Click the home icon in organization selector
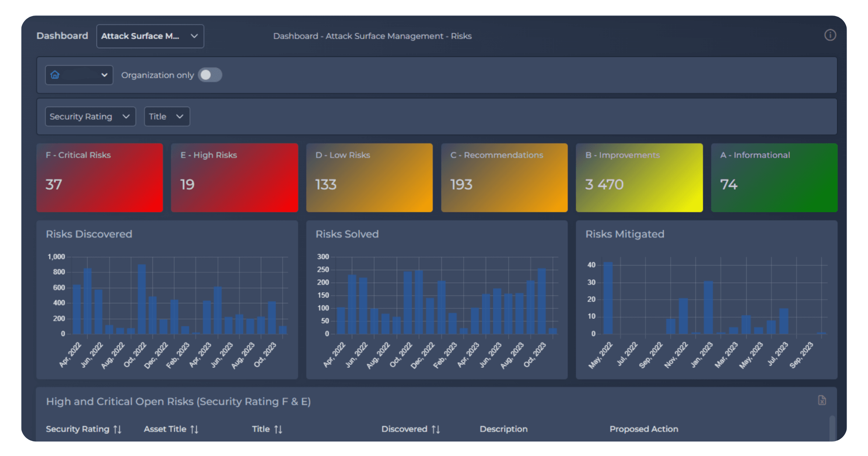 [x=55, y=75]
